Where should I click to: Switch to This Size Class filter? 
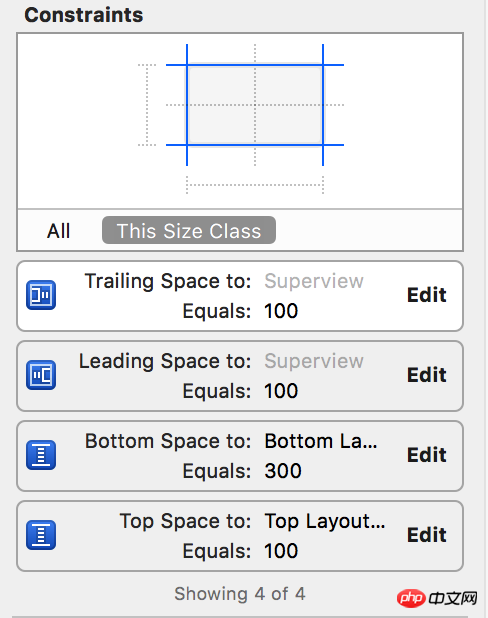pyautogui.click(x=189, y=230)
